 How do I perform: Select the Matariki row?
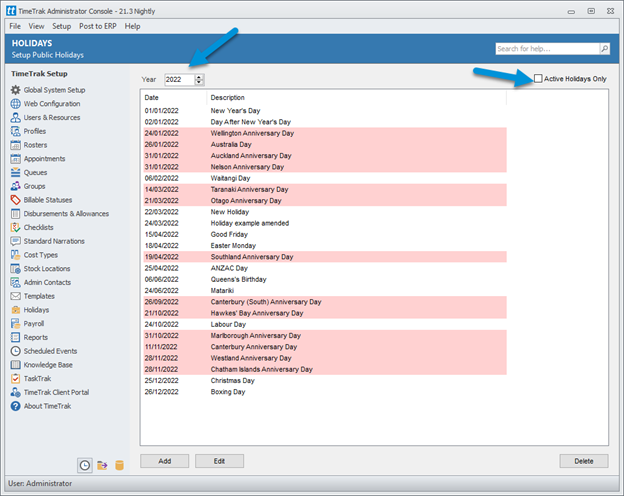pyautogui.click(x=324, y=291)
